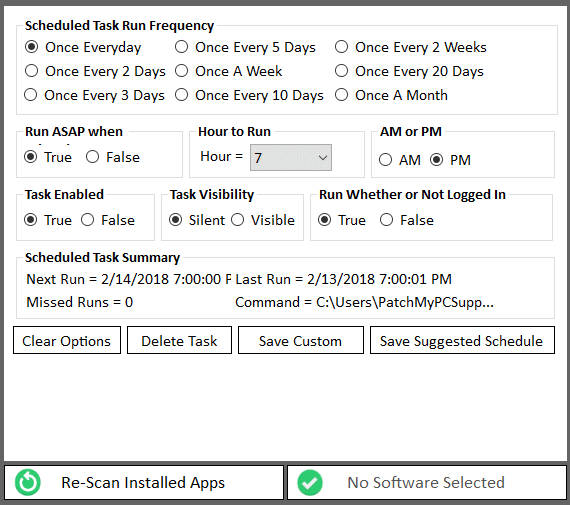Click the No Software Selected button
This screenshot has width=570, height=505.
point(427,482)
